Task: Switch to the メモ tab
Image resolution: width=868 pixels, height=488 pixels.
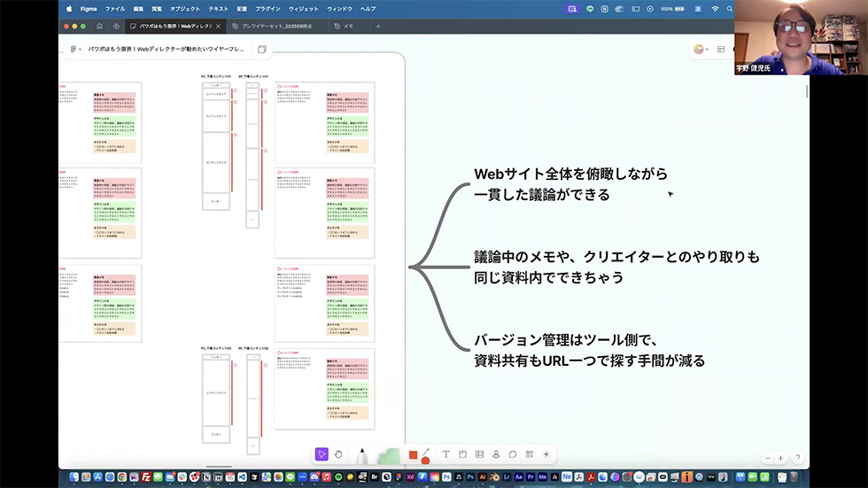Action: click(347, 26)
